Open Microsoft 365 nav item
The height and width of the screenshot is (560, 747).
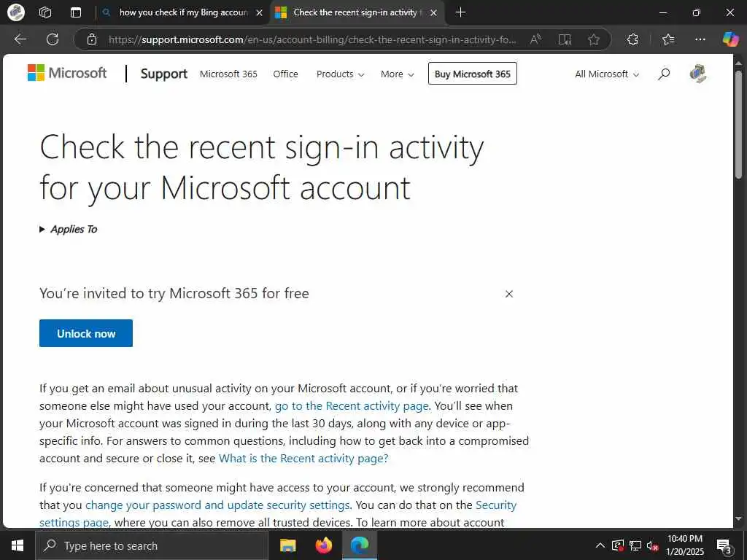click(228, 74)
